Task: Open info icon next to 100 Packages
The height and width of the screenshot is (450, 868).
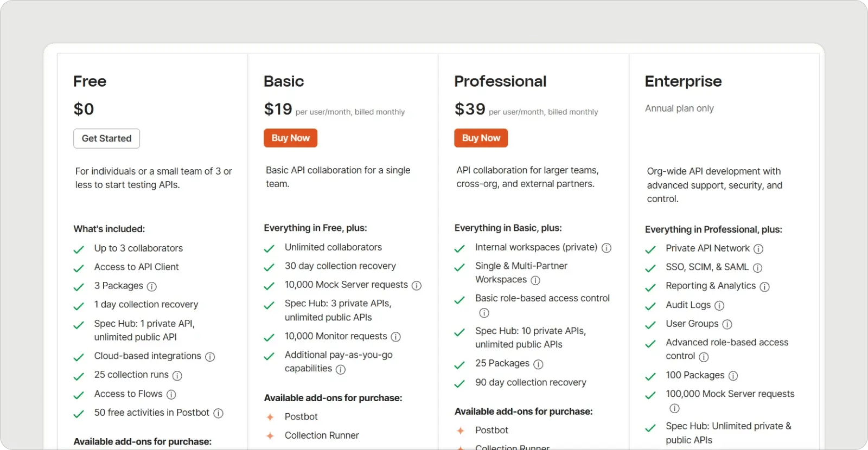Action: click(x=733, y=376)
